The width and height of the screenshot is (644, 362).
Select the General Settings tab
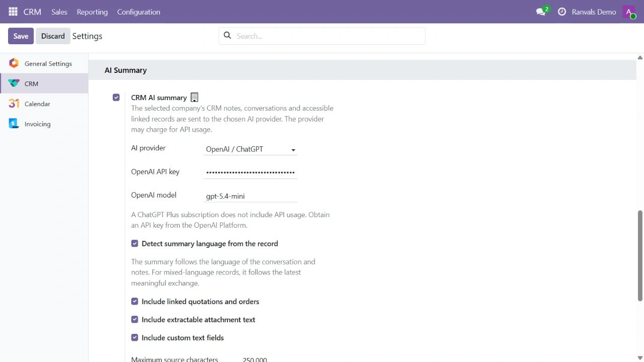[44, 63]
